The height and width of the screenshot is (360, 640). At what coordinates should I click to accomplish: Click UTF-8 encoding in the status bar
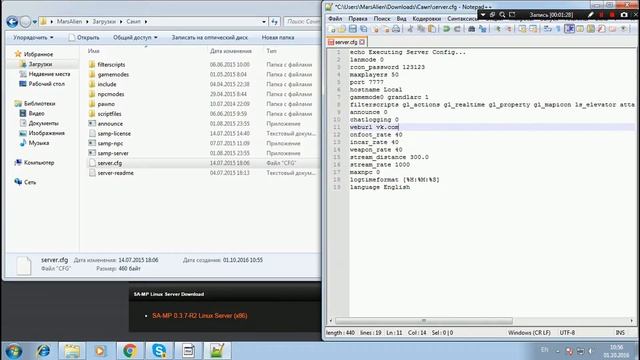[x=567, y=333]
